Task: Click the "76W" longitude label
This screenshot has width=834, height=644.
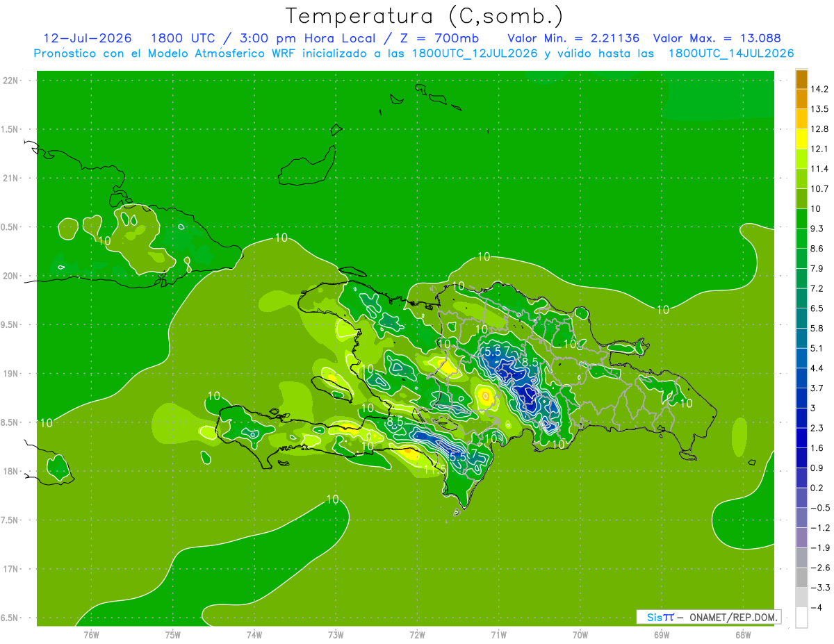Action: click(91, 634)
